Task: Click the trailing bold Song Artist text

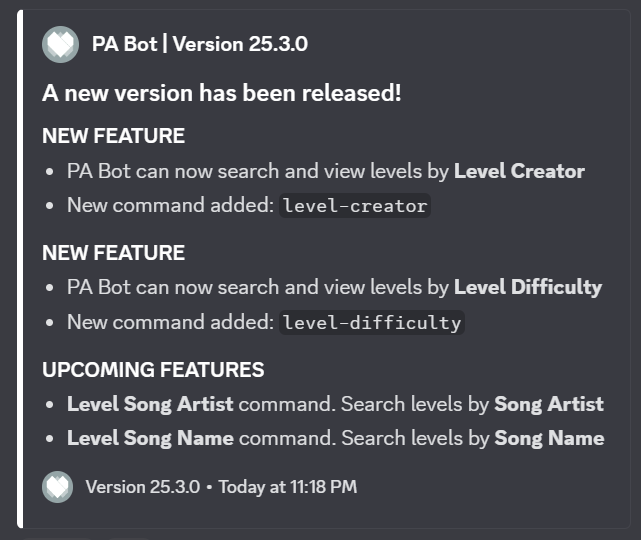Action: tap(549, 405)
